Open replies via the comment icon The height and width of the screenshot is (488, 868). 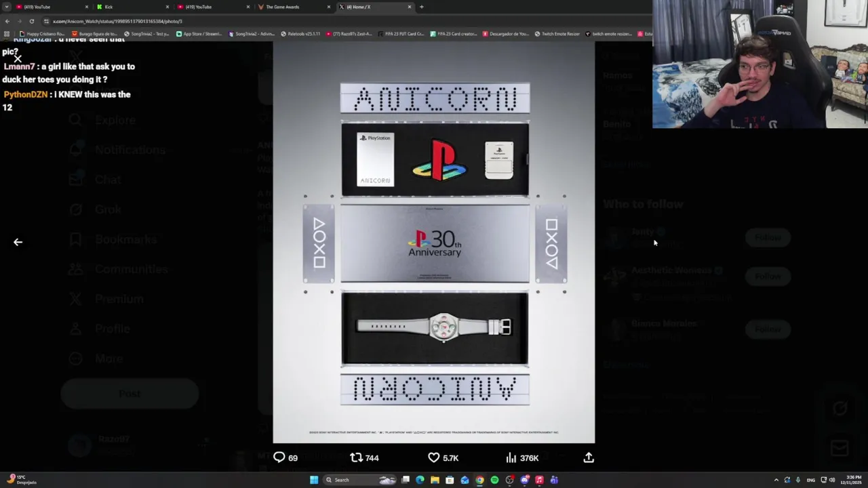(279, 457)
